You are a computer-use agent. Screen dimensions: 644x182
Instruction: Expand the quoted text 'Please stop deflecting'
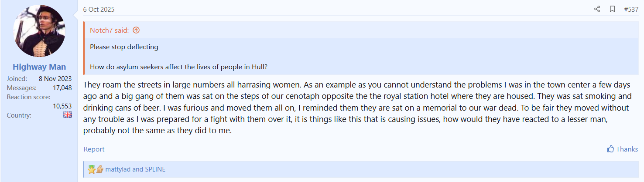pos(124,47)
